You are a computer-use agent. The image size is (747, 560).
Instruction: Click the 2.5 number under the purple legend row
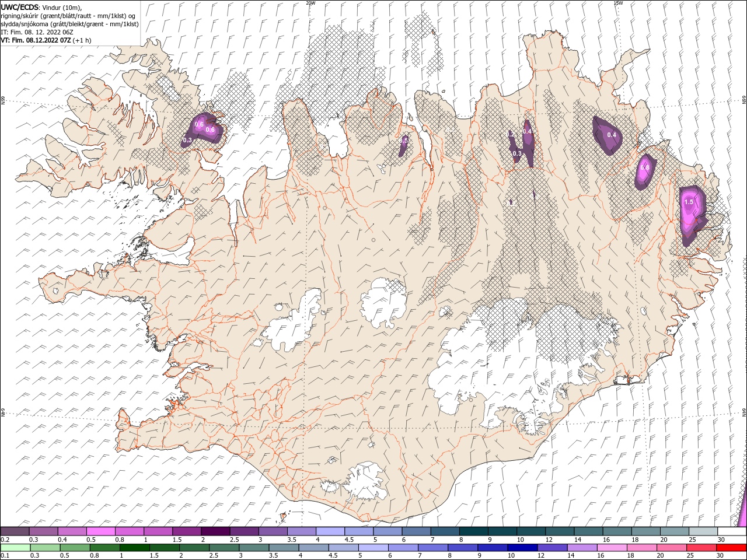click(x=234, y=540)
